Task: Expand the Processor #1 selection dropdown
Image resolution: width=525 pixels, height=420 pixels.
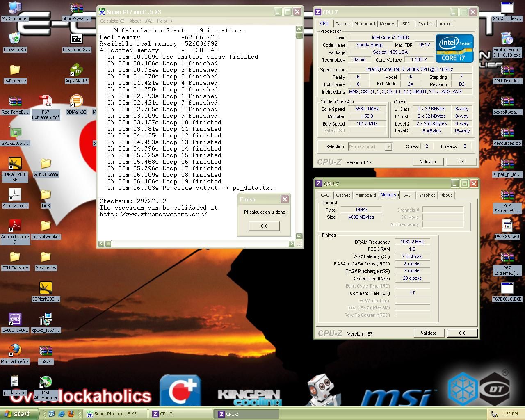Action: tap(388, 147)
